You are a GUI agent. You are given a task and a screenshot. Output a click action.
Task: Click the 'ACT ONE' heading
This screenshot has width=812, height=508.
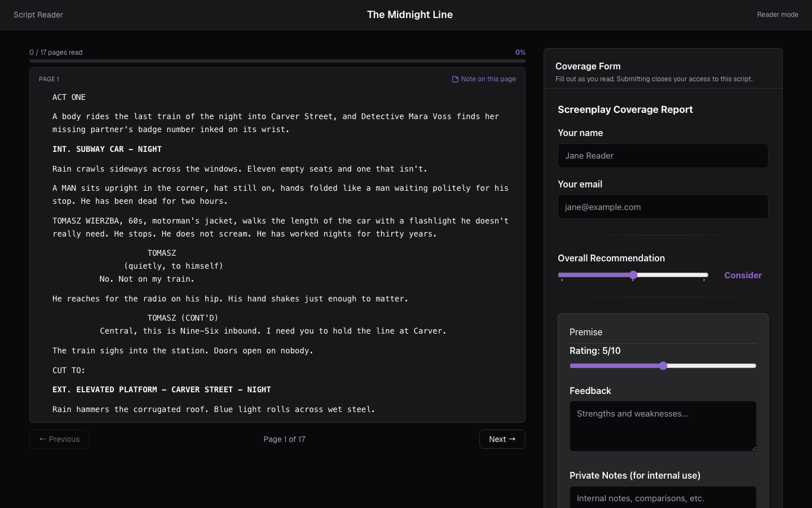(69, 97)
